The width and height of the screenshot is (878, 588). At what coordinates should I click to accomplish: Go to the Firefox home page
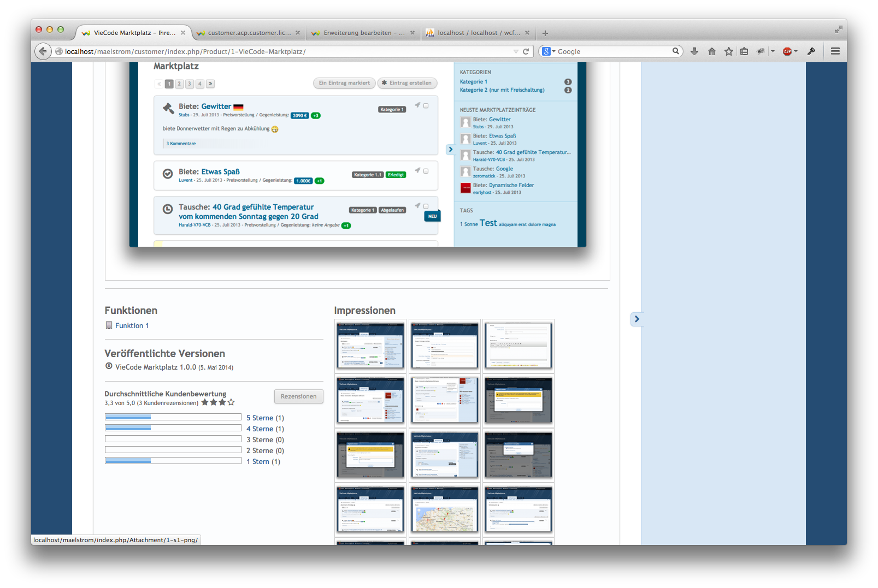711,51
